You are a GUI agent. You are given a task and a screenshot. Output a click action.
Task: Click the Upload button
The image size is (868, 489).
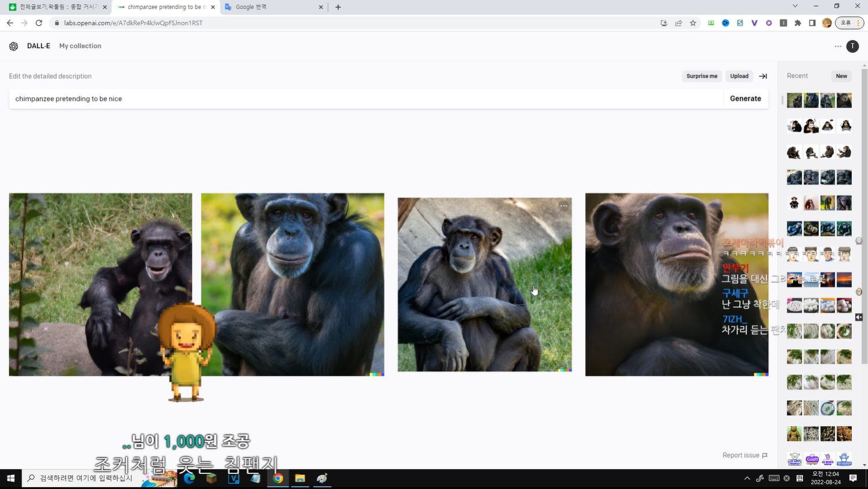coord(739,76)
